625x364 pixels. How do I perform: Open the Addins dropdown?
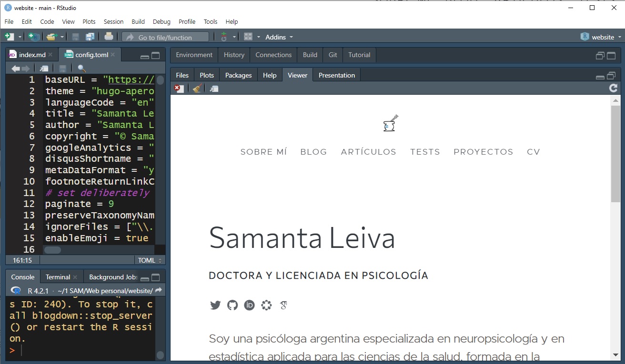tap(279, 37)
